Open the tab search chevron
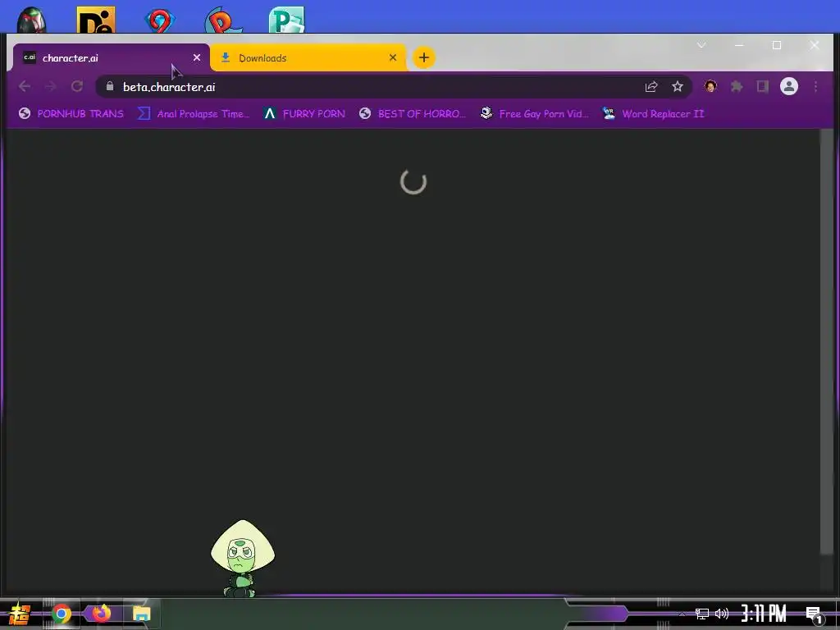This screenshot has width=840, height=630. tap(701, 45)
